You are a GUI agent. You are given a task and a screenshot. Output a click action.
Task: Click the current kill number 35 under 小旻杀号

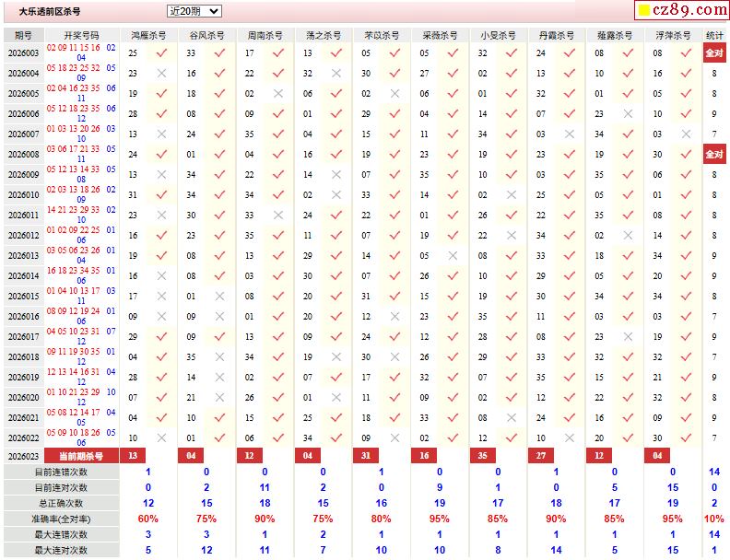click(x=482, y=456)
